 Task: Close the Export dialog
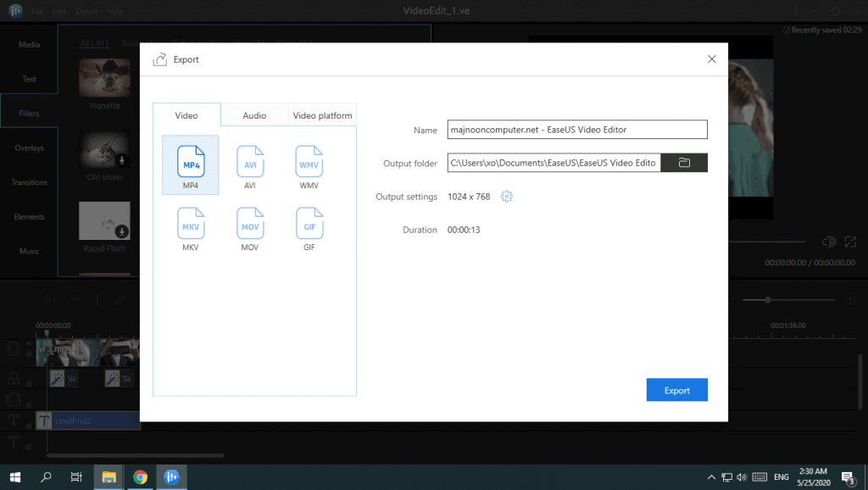712,59
